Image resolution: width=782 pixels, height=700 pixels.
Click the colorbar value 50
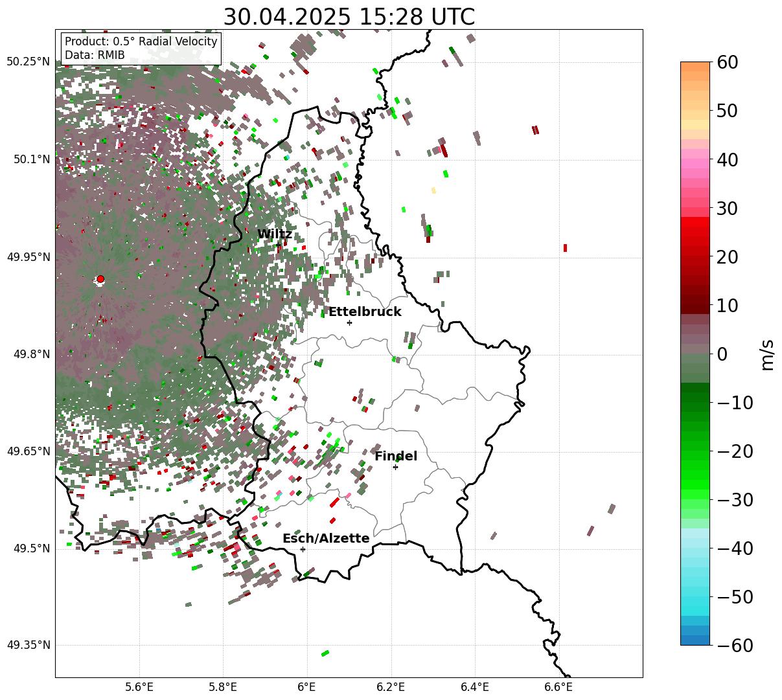(728, 111)
